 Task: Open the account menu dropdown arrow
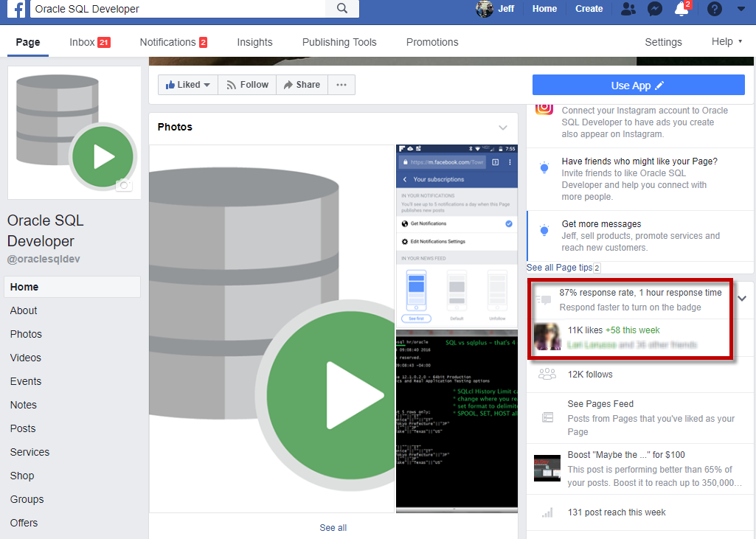tap(741, 9)
